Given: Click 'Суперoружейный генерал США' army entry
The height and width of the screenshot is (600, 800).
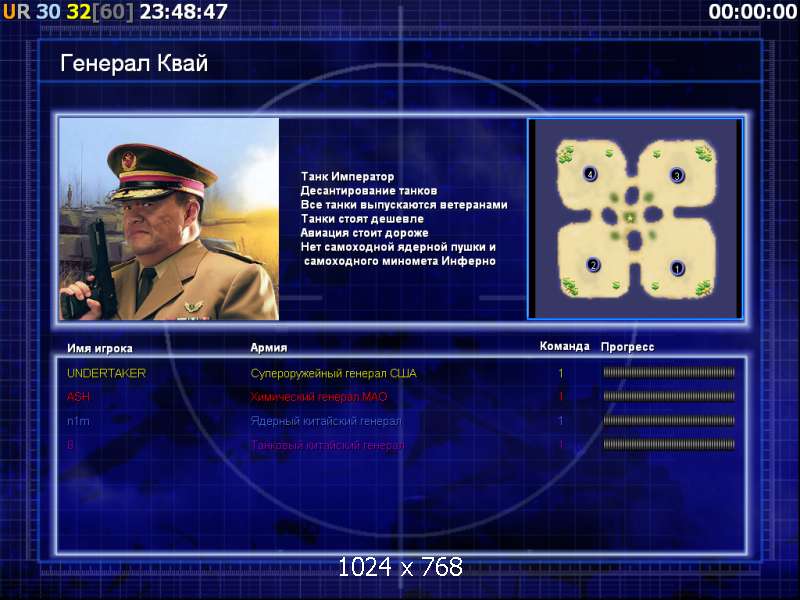Looking at the screenshot, I should (333, 373).
